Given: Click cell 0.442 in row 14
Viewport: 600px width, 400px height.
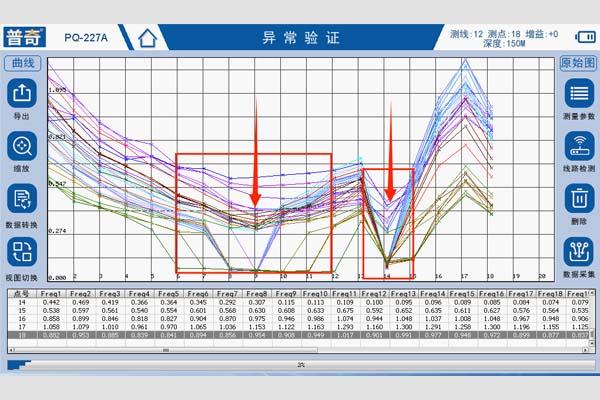Looking at the screenshot, I should tap(51, 302).
